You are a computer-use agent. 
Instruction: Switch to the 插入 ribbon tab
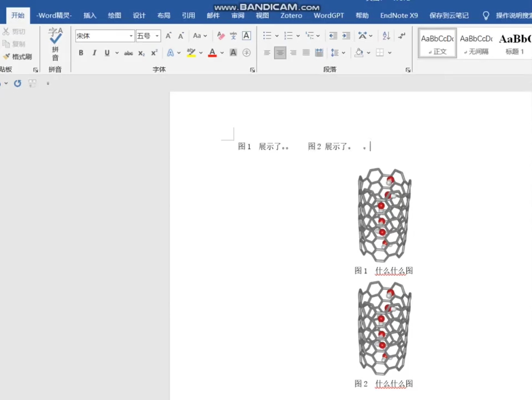pyautogui.click(x=89, y=15)
